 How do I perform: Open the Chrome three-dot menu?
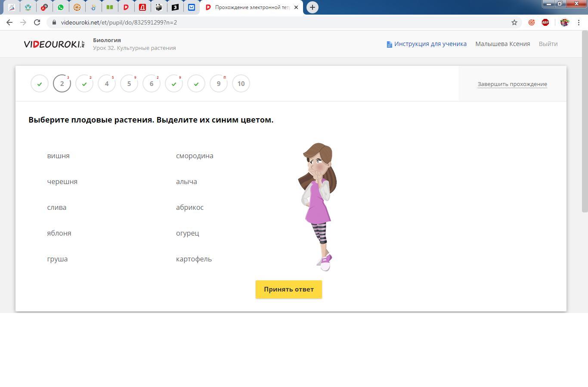(579, 22)
